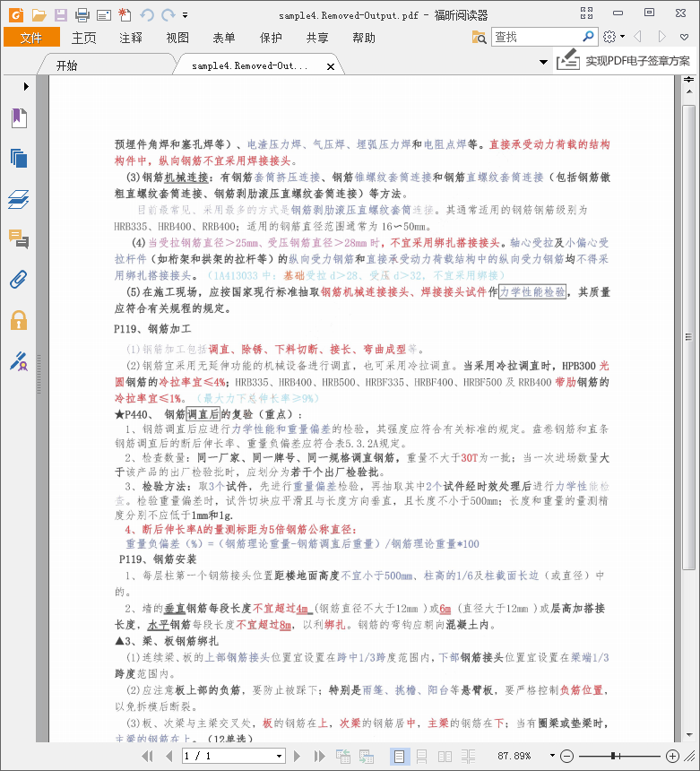The image size is (700, 771).
Task: Click the 实现PDF电子签章方案 banner link
Action: tap(624, 61)
